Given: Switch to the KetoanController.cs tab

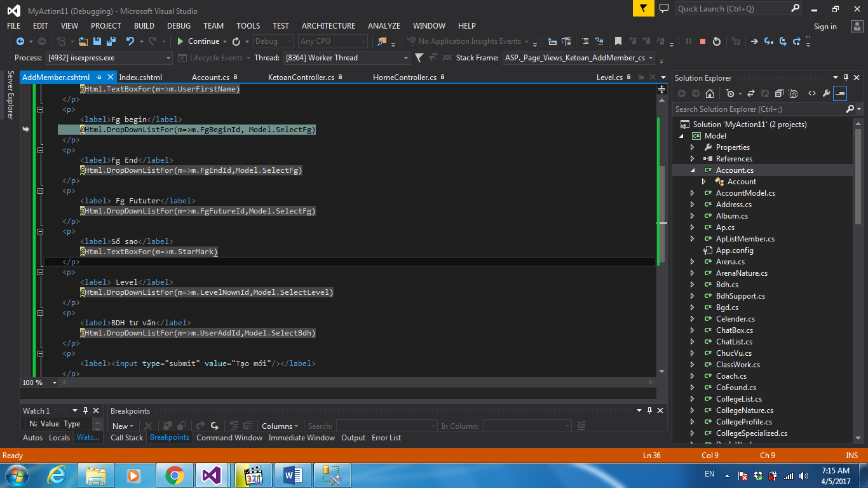Looking at the screenshot, I should 301,78.
